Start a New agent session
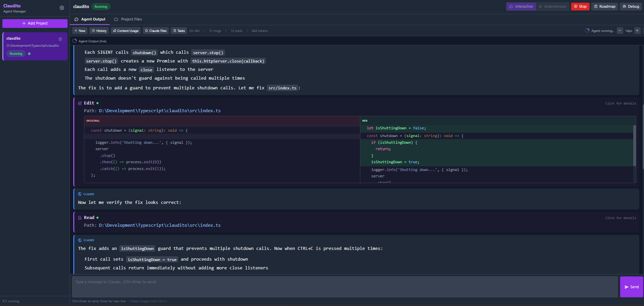The width and height of the screenshot is (644, 306). 79,31
